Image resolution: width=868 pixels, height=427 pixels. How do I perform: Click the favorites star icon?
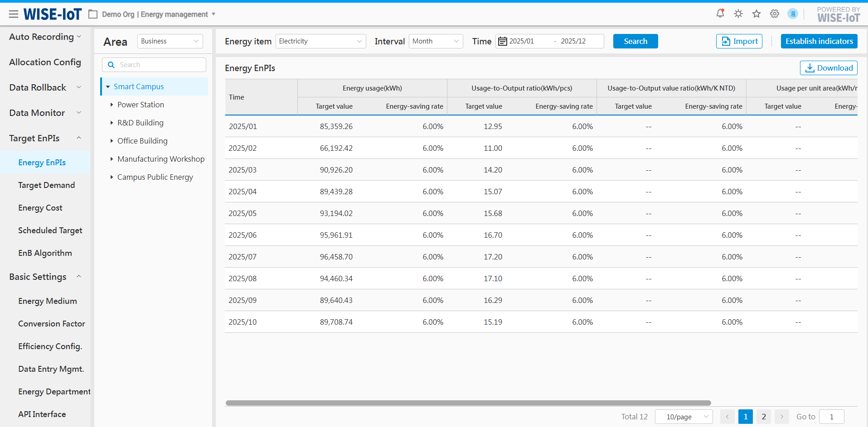point(756,14)
